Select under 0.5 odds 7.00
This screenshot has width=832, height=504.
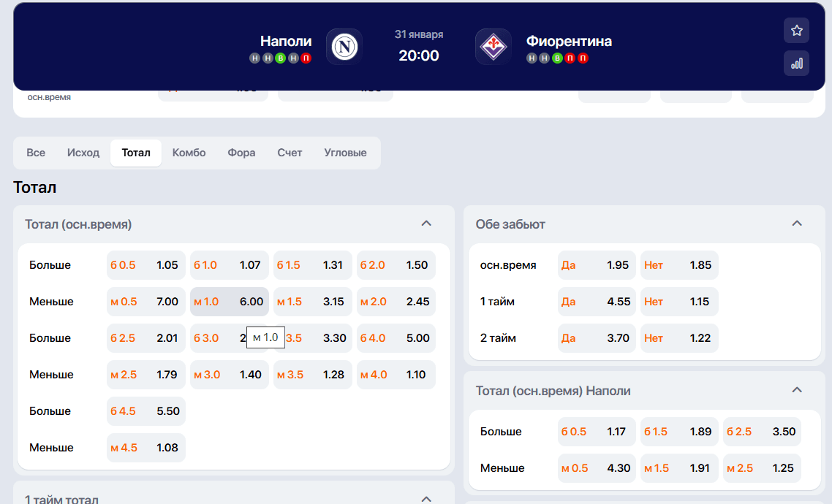point(145,302)
